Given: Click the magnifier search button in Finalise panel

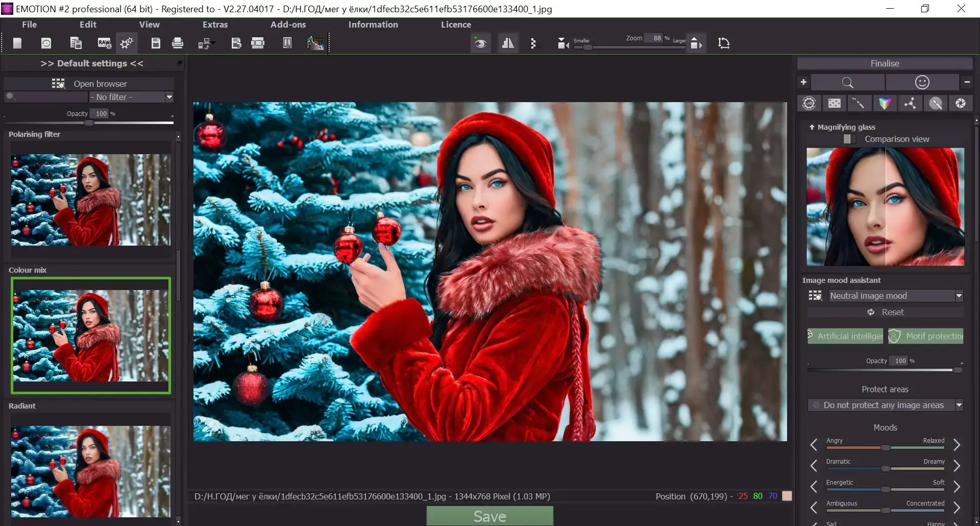Looking at the screenshot, I should coord(847,82).
